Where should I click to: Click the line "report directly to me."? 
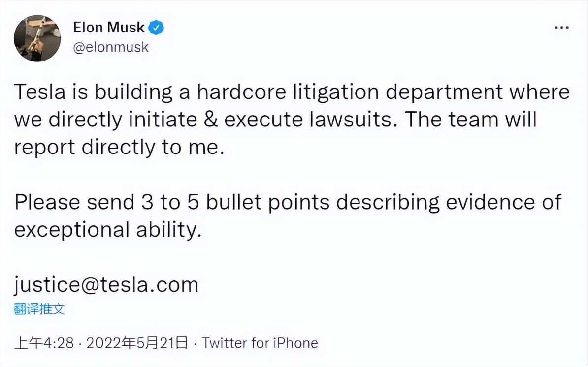pyautogui.click(x=119, y=147)
